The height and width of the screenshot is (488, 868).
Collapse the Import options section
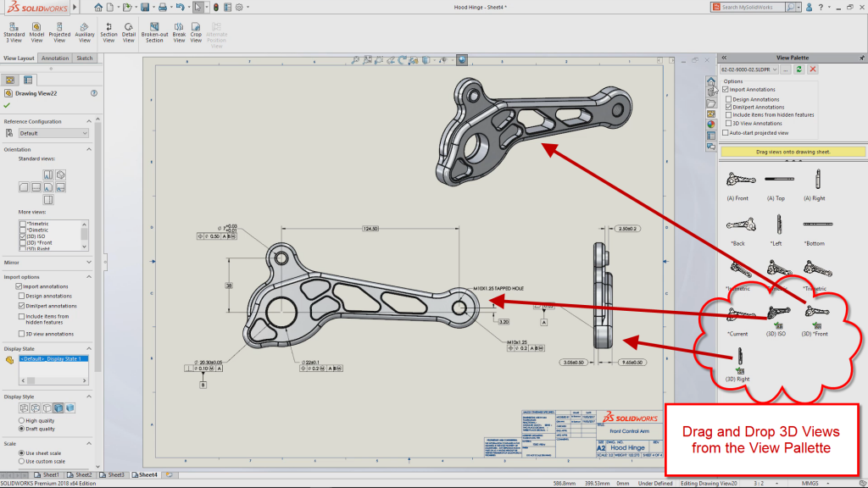click(88, 277)
